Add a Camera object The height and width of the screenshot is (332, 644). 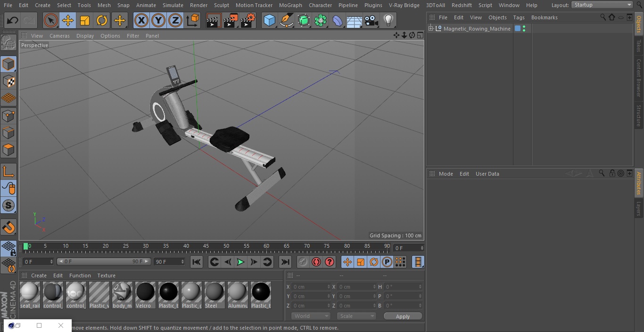(372, 21)
